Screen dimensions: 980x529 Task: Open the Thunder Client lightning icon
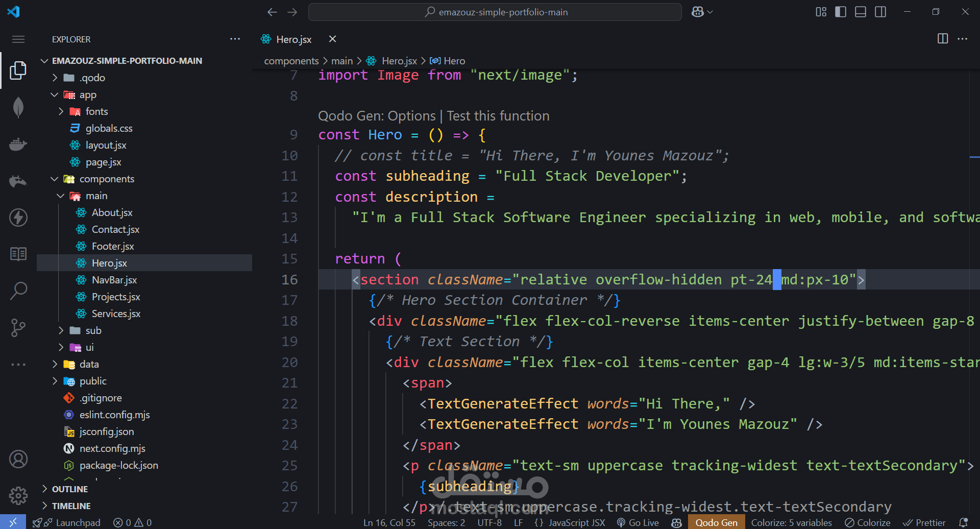18,218
